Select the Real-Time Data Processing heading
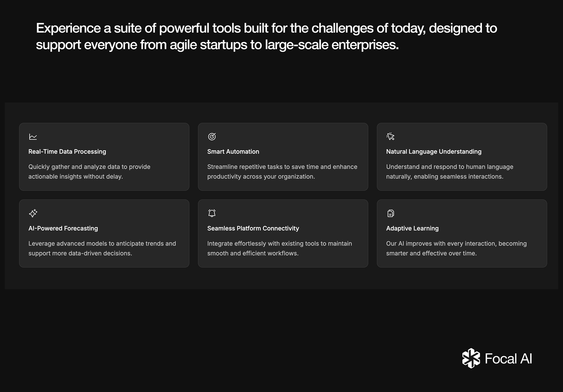The height and width of the screenshot is (392, 563). [x=67, y=152]
